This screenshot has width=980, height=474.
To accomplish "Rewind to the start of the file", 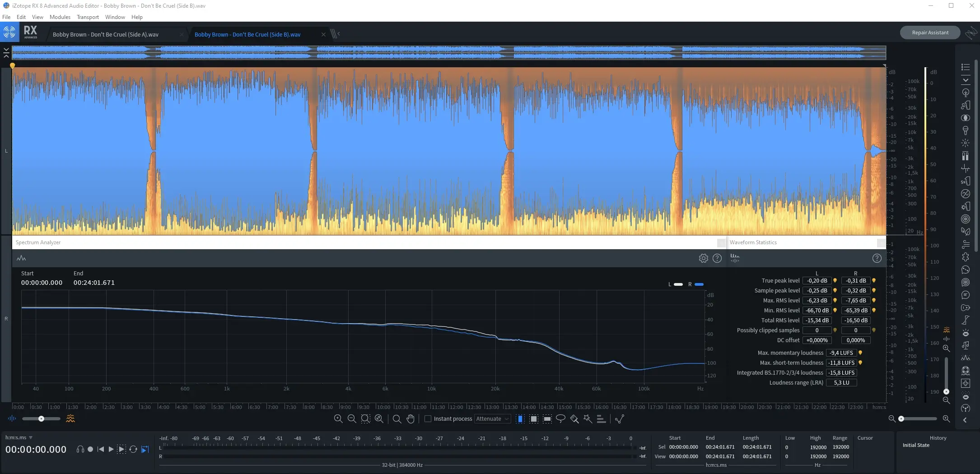I will coord(101,449).
